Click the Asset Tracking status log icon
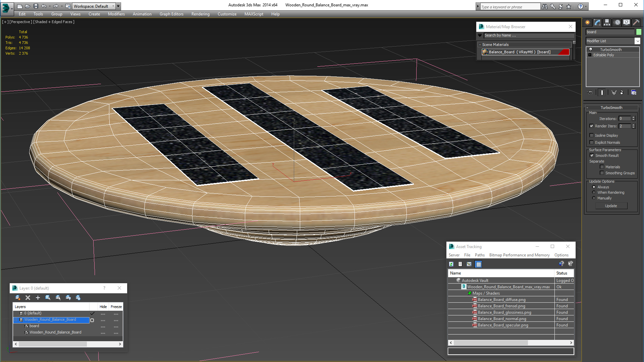 pos(460,264)
